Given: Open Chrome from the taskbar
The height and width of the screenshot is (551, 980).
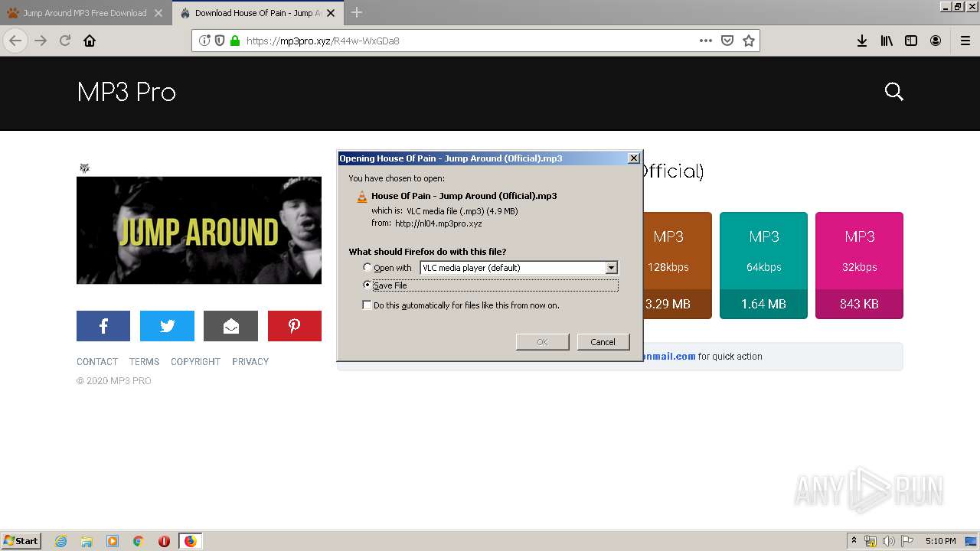Looking at the screenshot, I should point(139,541).
